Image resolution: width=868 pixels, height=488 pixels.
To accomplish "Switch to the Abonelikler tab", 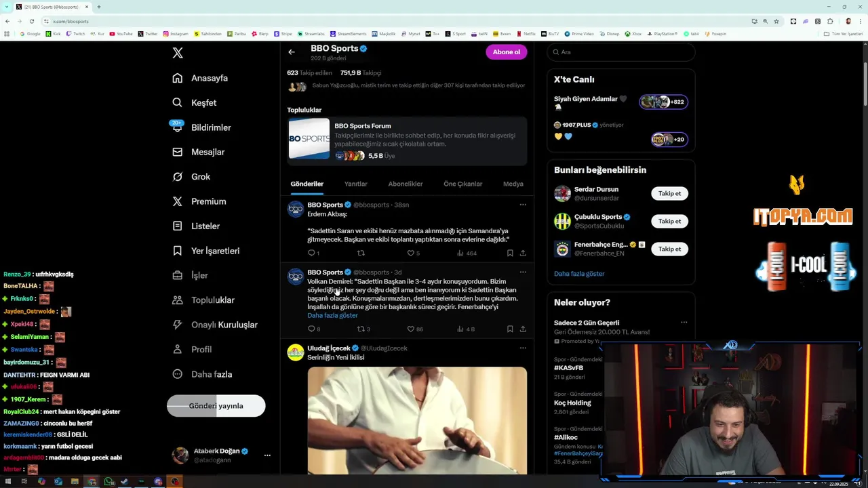I will pos(405,184).
